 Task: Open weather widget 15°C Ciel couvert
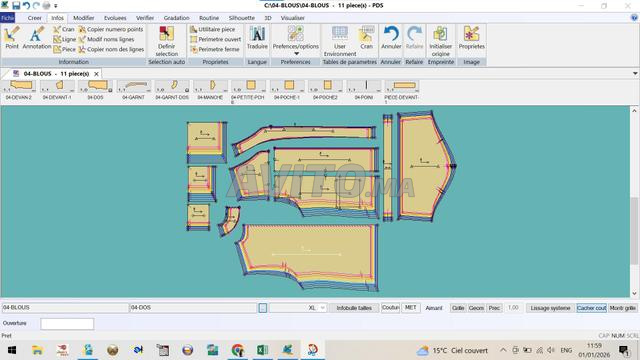452,350
